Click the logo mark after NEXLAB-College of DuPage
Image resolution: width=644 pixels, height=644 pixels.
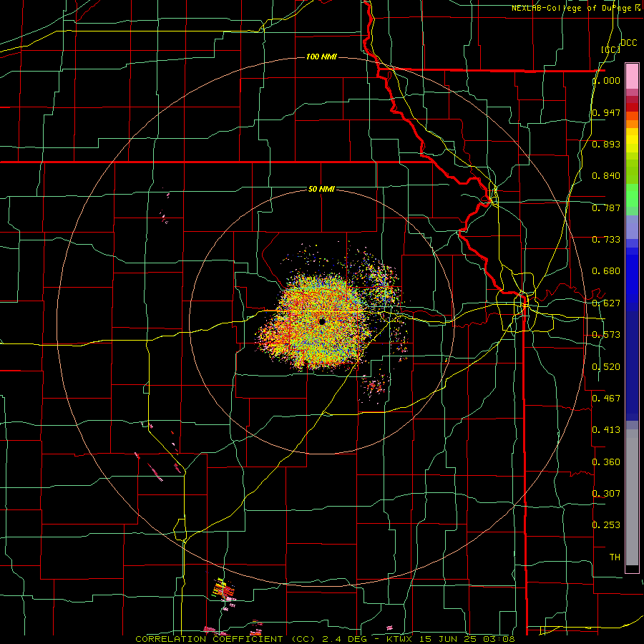point(638,7)
